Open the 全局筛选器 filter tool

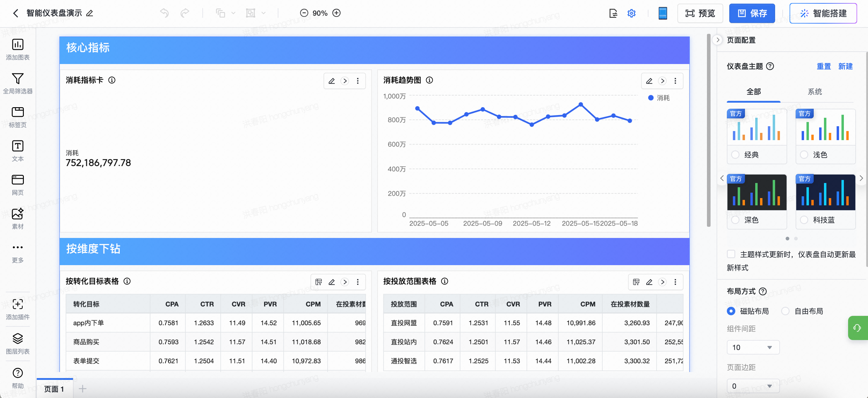point(17,79)
